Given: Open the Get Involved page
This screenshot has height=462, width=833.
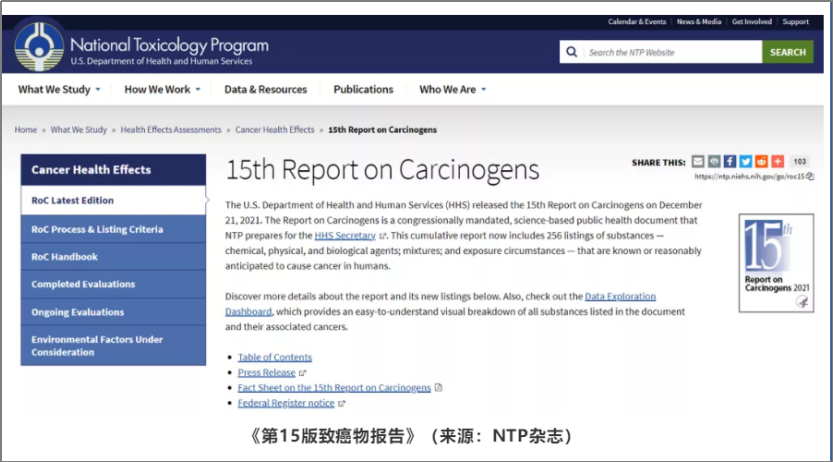Looking at the screenshot, I should click(752, 22).
